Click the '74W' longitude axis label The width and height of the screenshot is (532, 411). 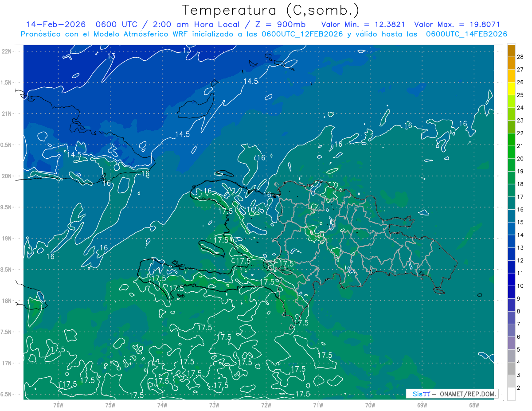(x=162, y=405)
